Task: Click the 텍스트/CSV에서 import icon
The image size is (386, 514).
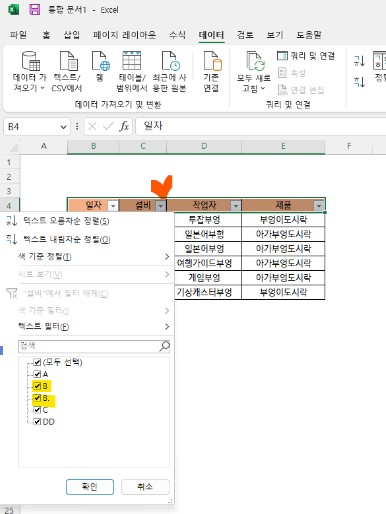Action: pos(68,61)
